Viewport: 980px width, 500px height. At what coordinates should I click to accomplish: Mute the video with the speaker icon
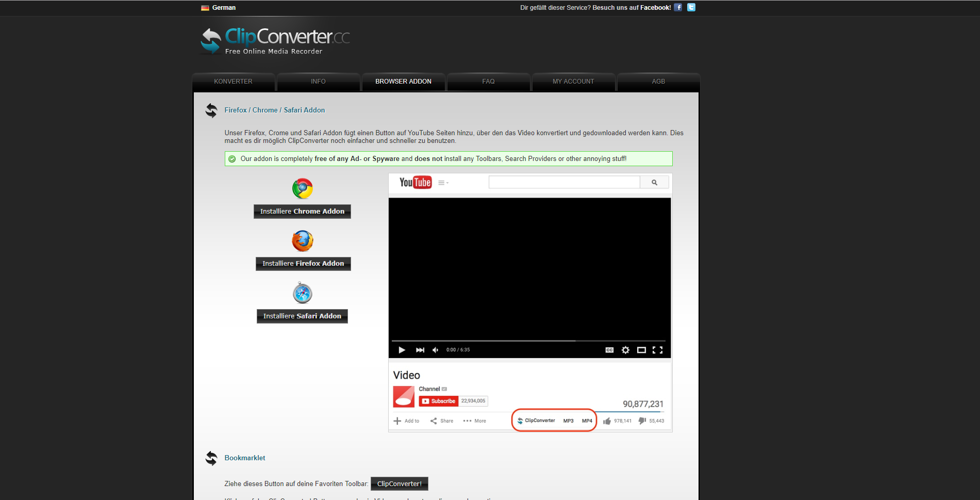pyautogui.click(x=436, y=350)
